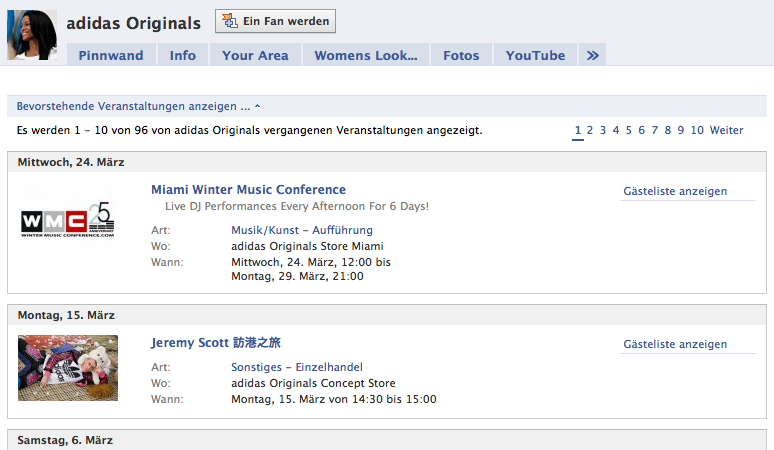The image size is (774, 450).
Task: Click the Weiter pagination link
Action: 726,130
